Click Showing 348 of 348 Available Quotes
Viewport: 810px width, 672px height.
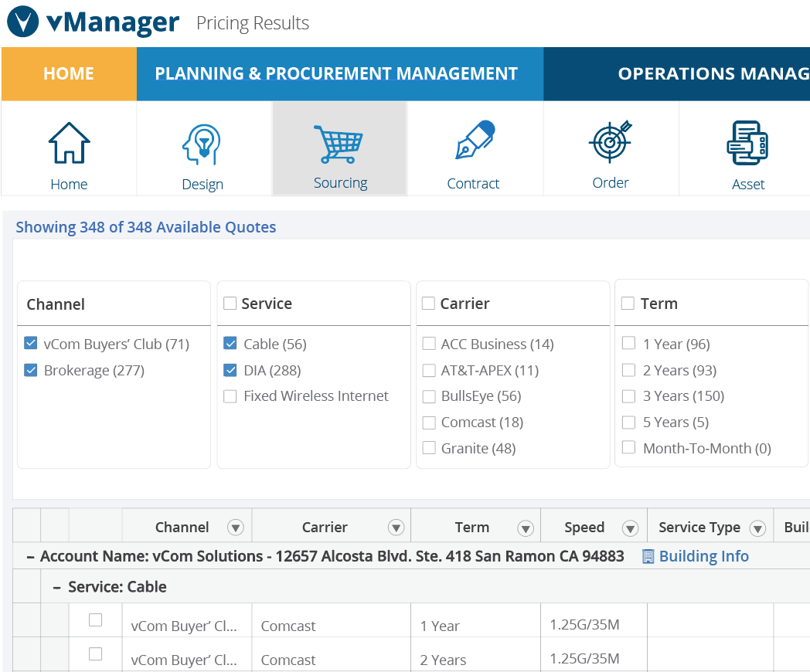click(145, 226)
